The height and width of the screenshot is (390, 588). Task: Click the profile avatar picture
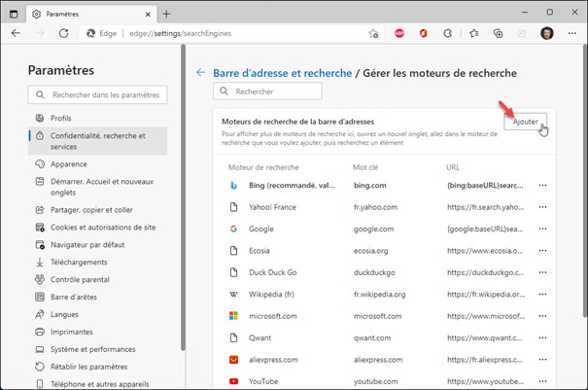click(x=546, y=32)
